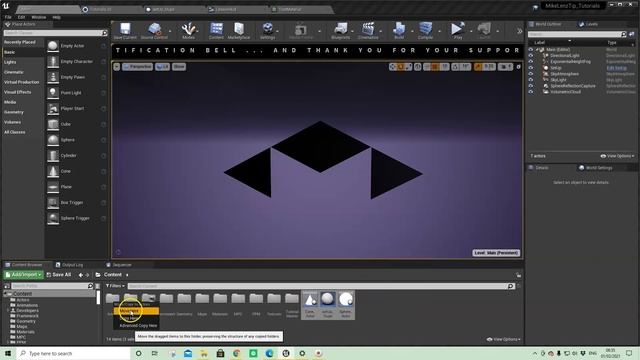The image size is (640, 360).
Task: Open the Perspective view mode dropdown
Action: [137, 67]
